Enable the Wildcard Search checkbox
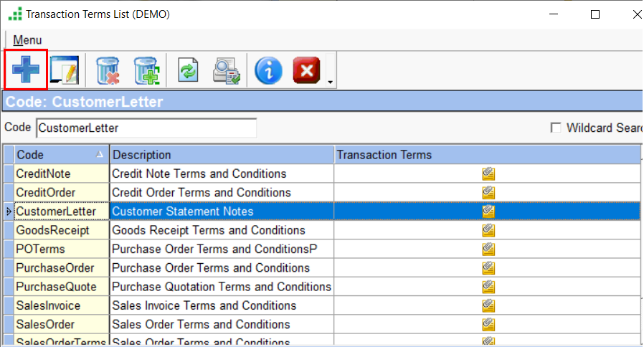This screenshot has width=644, height=347. [x=555, y=128]
